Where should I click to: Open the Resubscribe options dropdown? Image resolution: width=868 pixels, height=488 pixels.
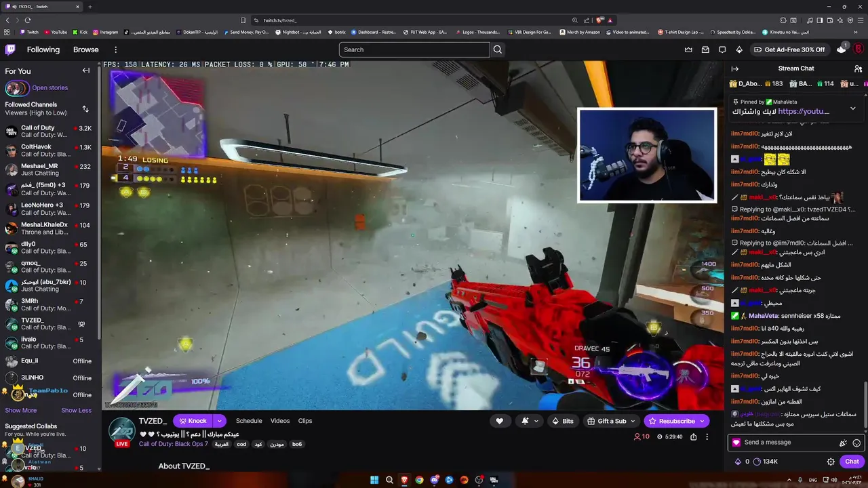pyautogui.click(x=703, y=421)
